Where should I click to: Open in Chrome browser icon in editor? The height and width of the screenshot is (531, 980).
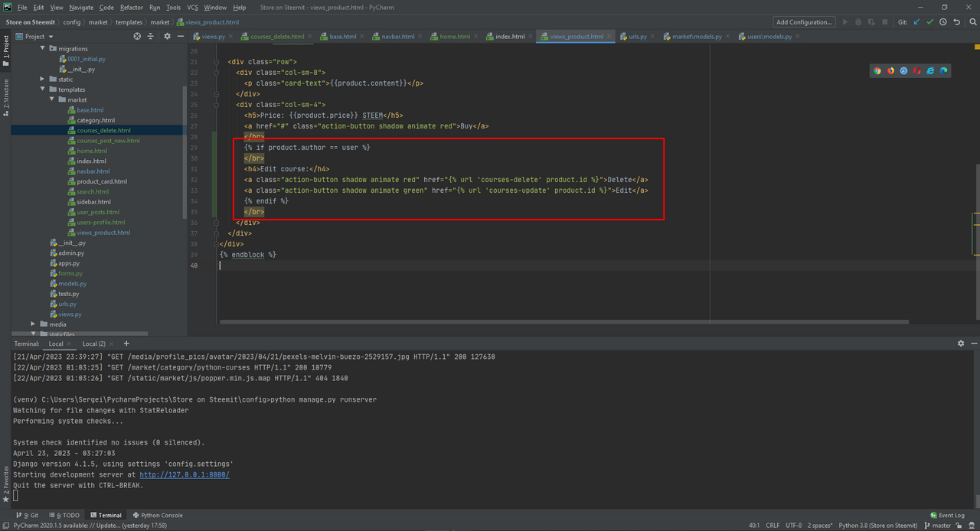point(877,70)
